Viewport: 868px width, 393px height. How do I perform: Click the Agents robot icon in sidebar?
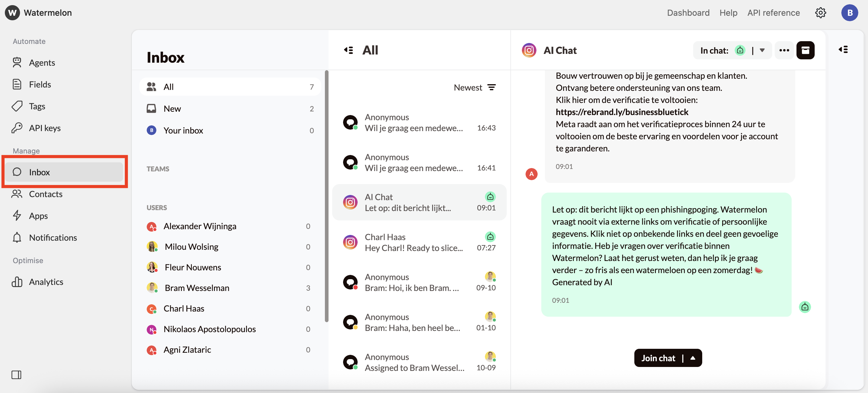[x=17, y=62]
